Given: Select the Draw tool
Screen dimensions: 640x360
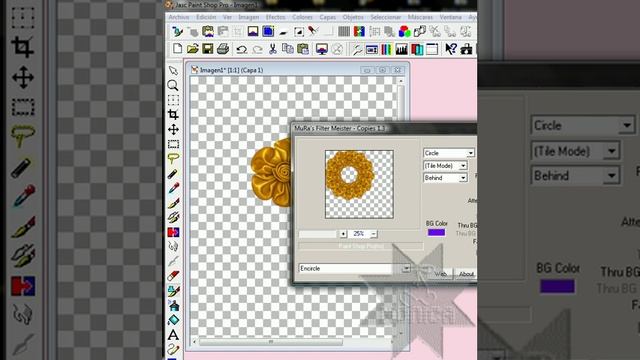Looking at the screenshot, I should [173, 349].
